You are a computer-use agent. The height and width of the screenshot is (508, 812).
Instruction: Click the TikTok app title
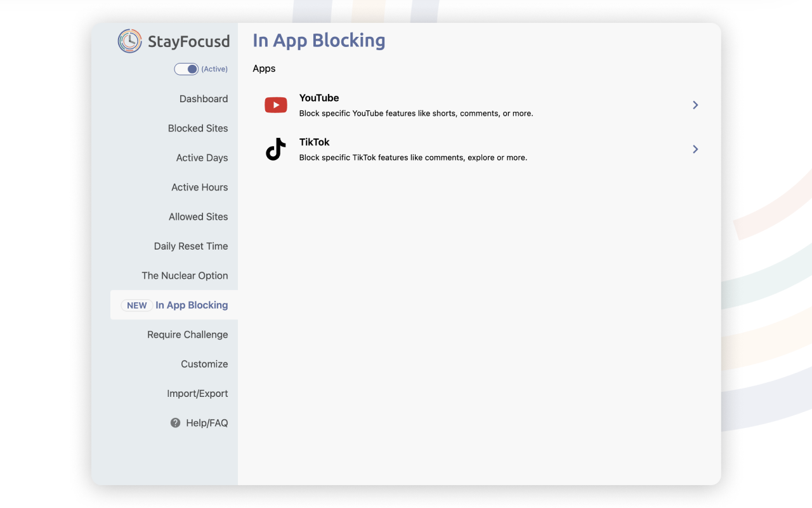(315, 142)
